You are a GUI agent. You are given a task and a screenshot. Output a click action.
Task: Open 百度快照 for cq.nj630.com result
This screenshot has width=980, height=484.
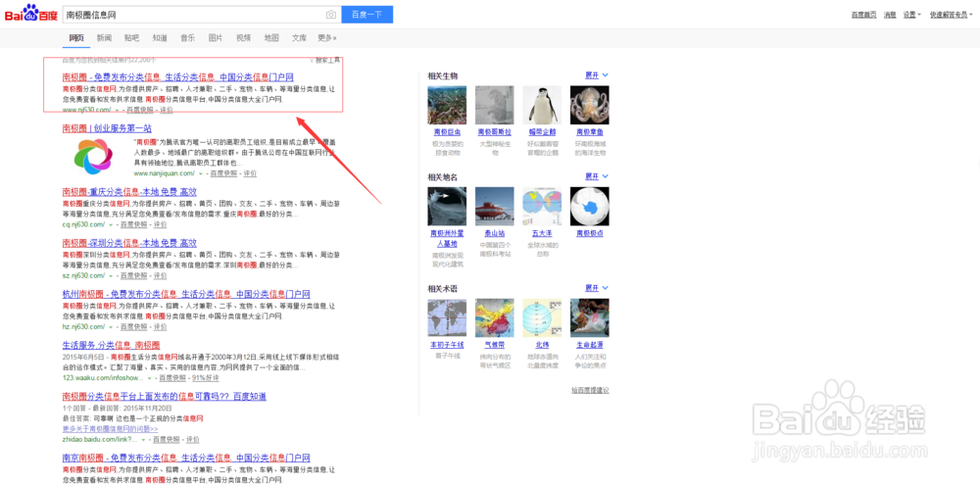pyautogui.click(x=133, y=224)
